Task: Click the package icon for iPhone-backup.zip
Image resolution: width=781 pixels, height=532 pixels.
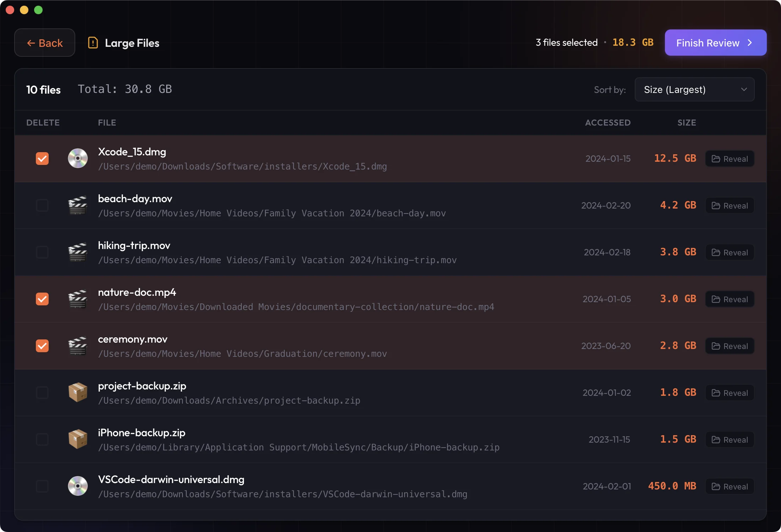Action: [x=77, y=439]
